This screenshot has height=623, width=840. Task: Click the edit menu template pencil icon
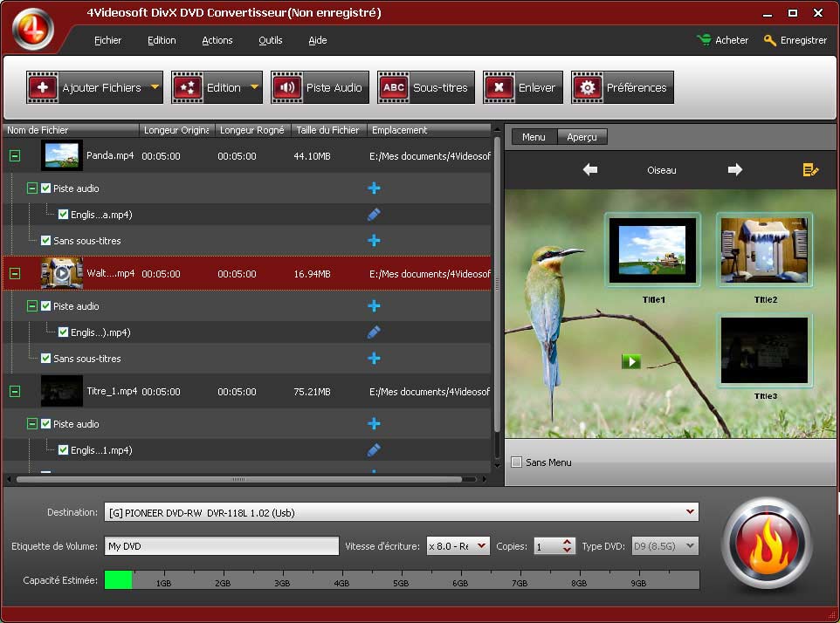coord(810,170)
